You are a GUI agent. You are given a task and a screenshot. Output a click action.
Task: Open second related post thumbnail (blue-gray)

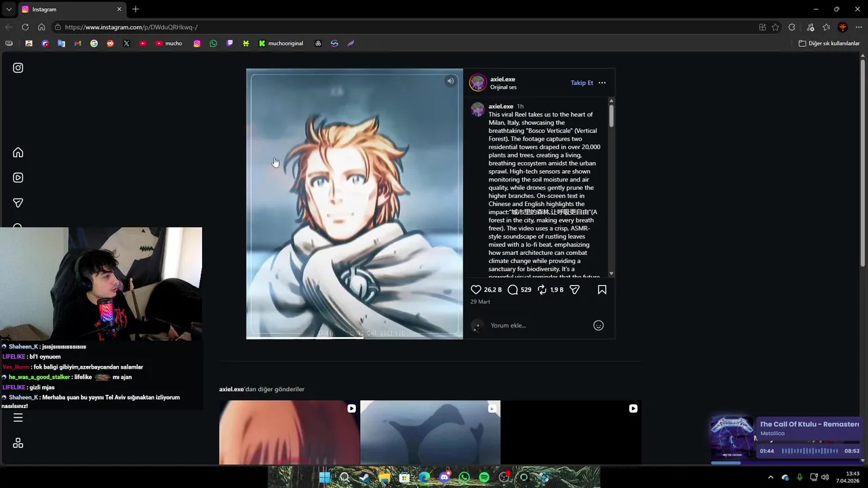pyautogui.click(x=430, y=432)
